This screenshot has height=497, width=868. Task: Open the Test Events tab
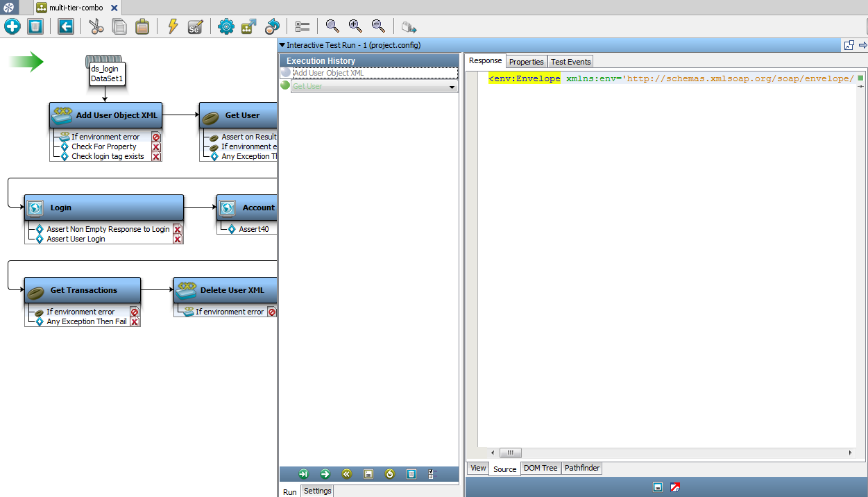(570, 62)
